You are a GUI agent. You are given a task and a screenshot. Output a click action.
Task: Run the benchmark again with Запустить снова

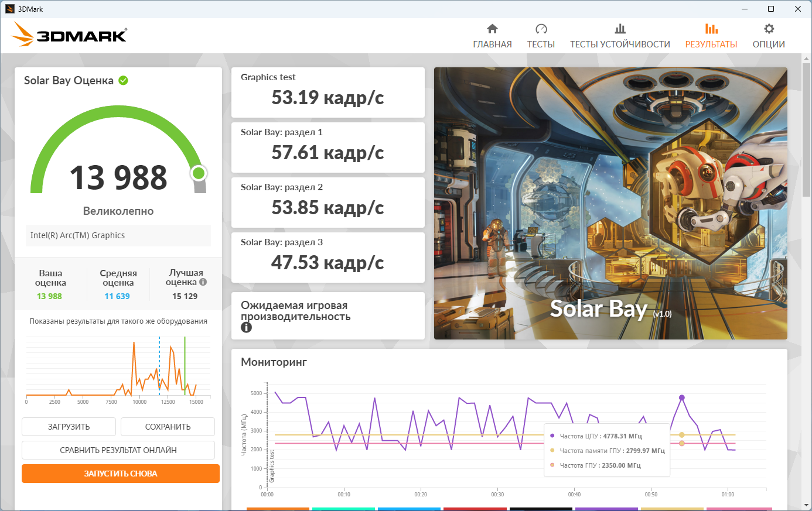pyautogui.click(x=121, y=474)
